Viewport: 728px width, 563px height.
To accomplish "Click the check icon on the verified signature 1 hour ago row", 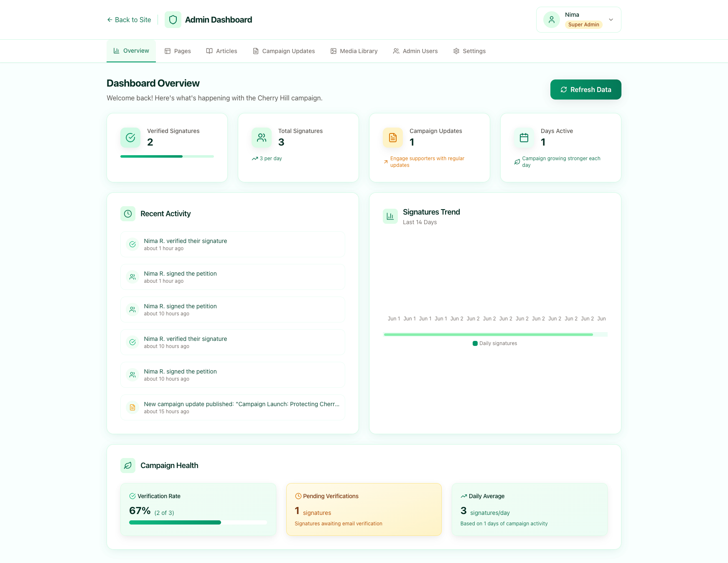I will point(132,244).
